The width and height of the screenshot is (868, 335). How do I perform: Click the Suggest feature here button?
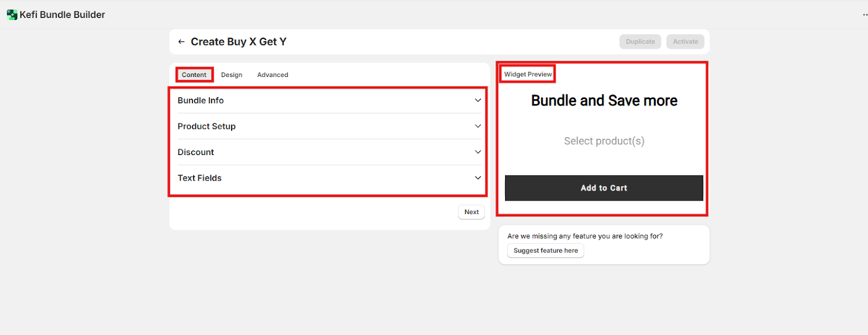[545, 250]
